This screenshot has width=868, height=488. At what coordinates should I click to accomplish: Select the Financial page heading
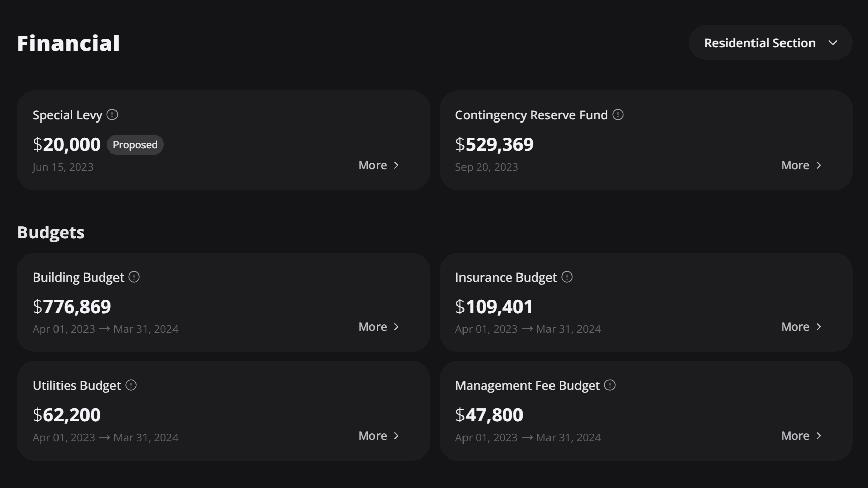68,43
